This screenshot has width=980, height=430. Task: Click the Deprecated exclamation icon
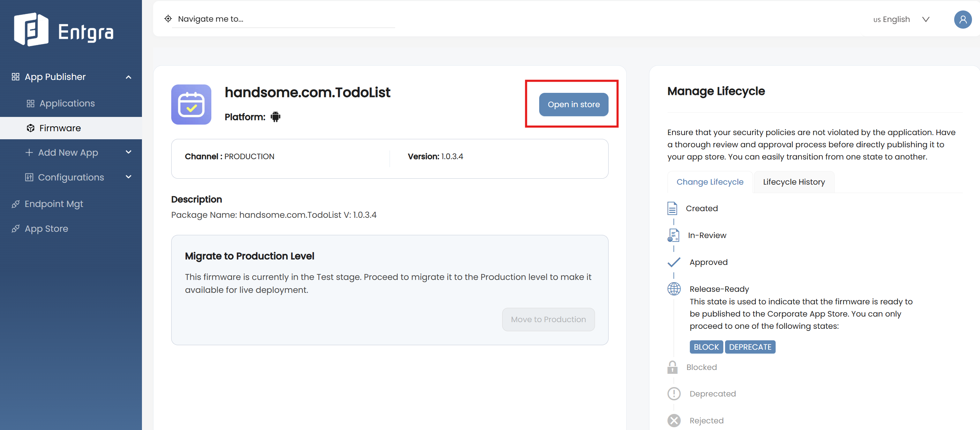pyautogui.click(x=674, y=393)
